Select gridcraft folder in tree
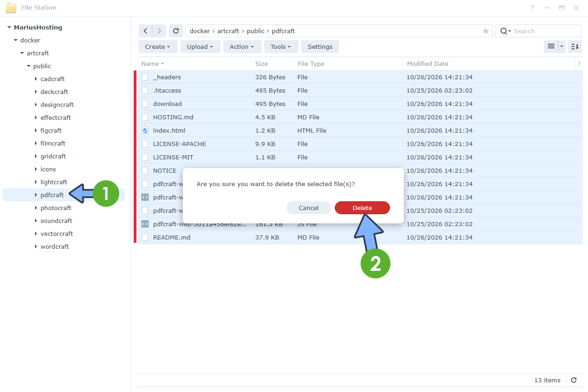 click(53, 156)
